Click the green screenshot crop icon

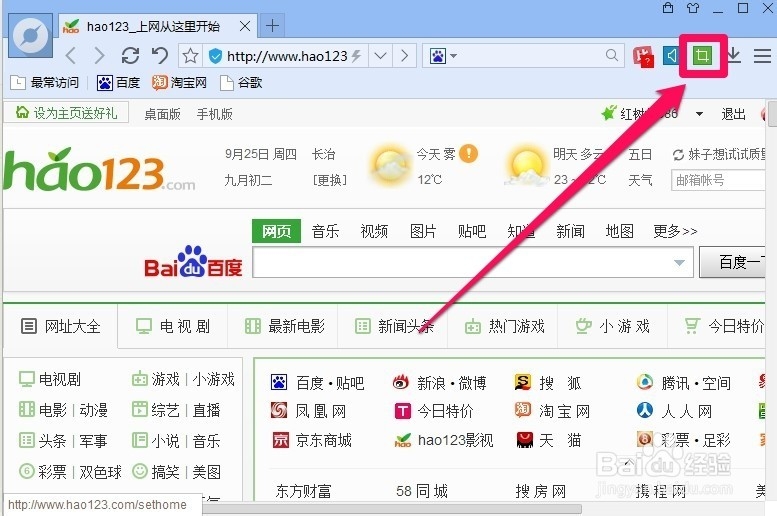[x=702, y=55]
